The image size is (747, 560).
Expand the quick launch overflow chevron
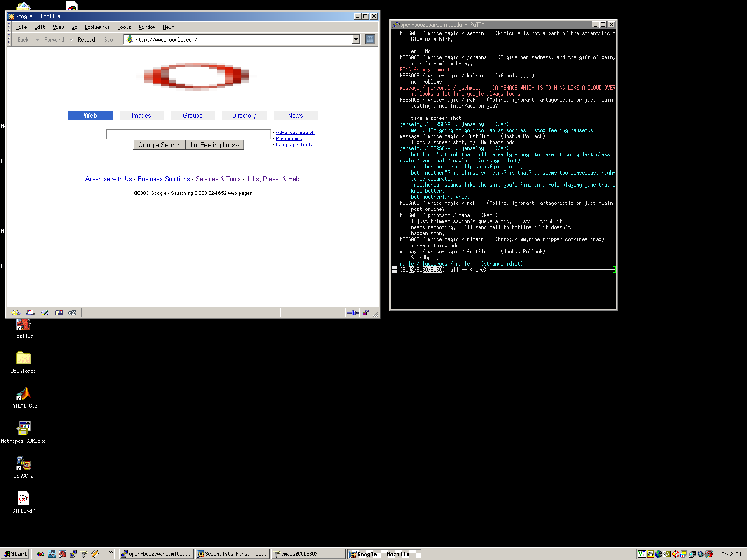pyautogui.click(x=111, y=553)
